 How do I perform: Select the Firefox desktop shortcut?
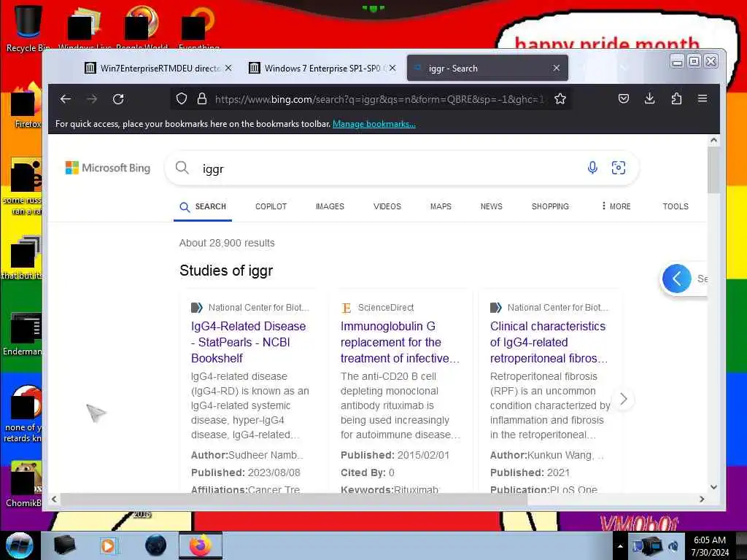pyautogui.click(x=28, y=106)
